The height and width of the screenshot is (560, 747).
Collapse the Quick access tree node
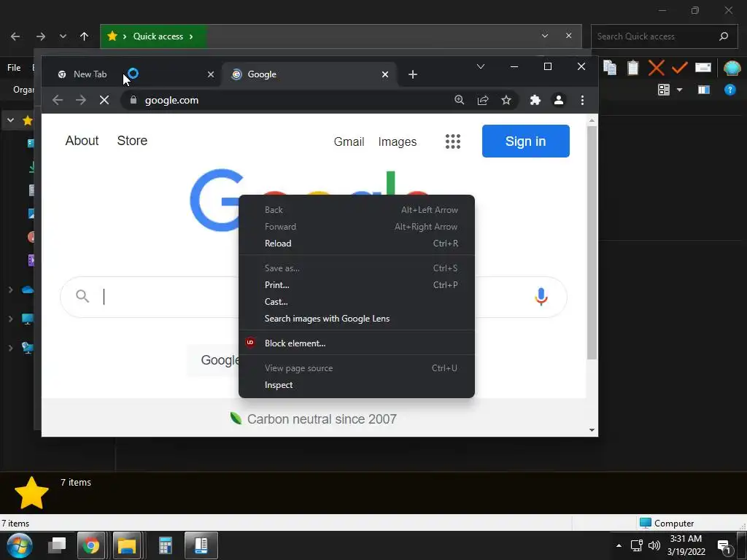coord(10,120)
